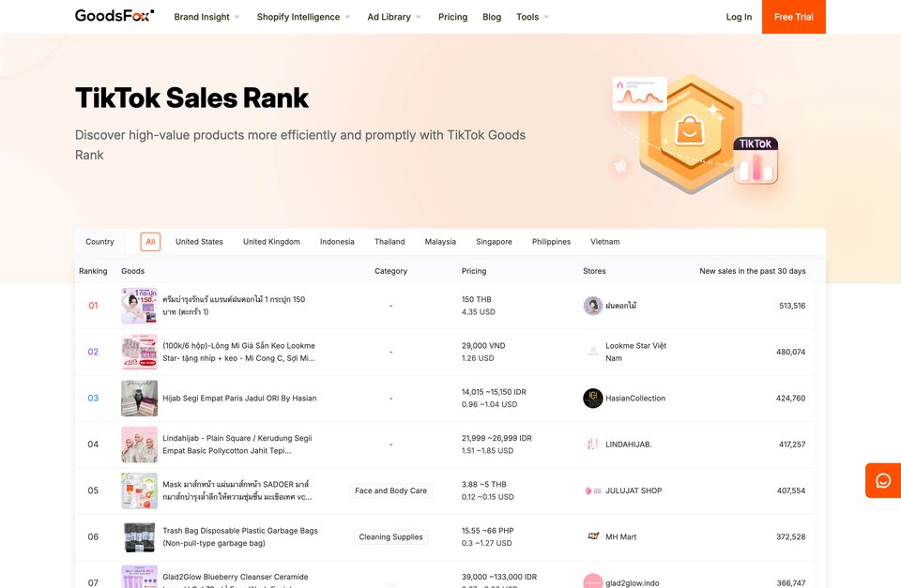Expand the Ad Library dropdown arrow
The image size is (901, 588).
tap(419, 17)
